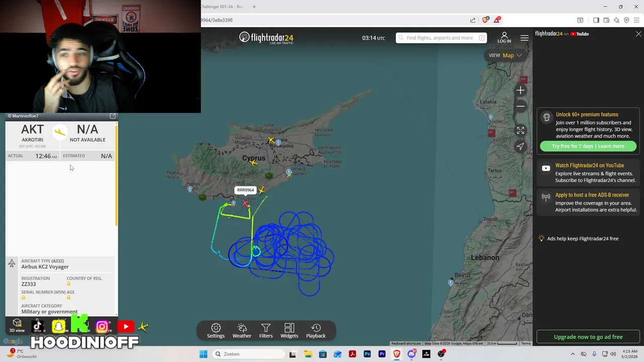Open the Settings panel on map toolbar

click(x=216, y=331)
